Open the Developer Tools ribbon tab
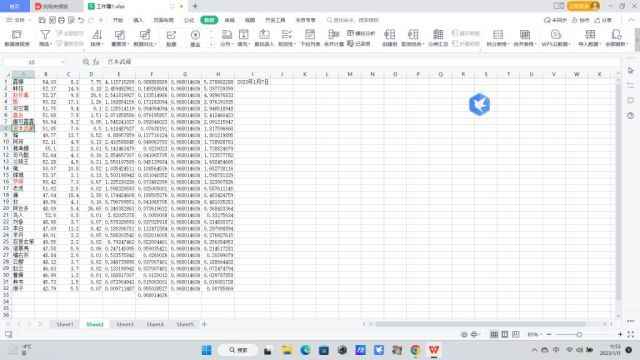 275,20
